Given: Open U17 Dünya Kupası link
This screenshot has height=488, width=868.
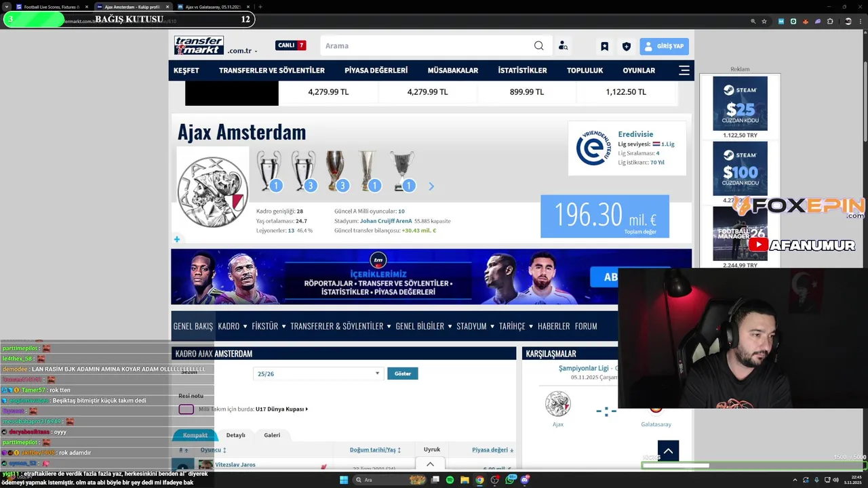Looking at the screenshot, I should coord(281,409).
